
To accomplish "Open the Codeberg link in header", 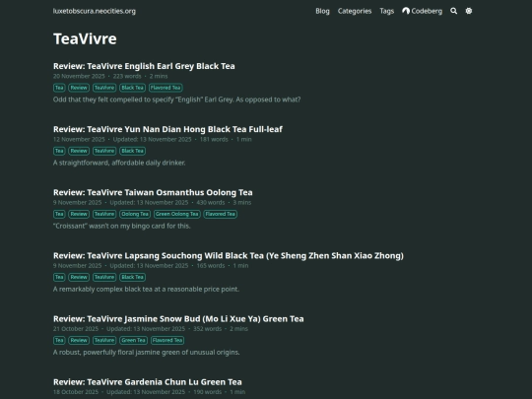I will (422, 11).
